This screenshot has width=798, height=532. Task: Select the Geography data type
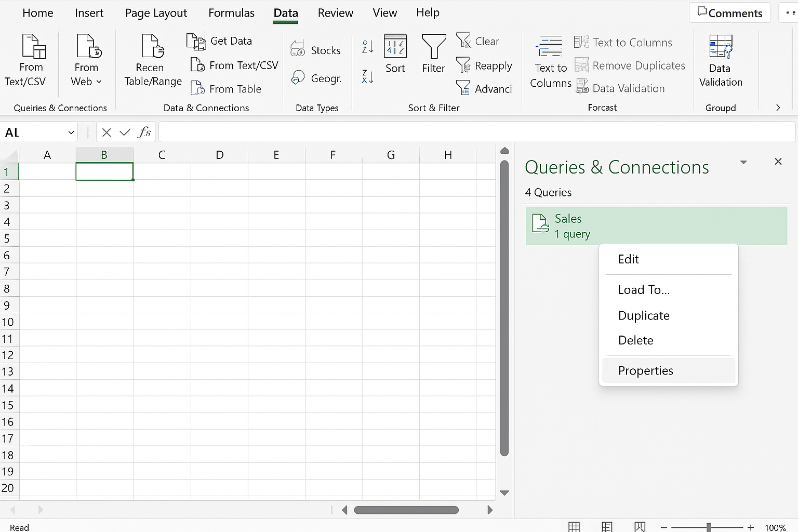(316, 78)
